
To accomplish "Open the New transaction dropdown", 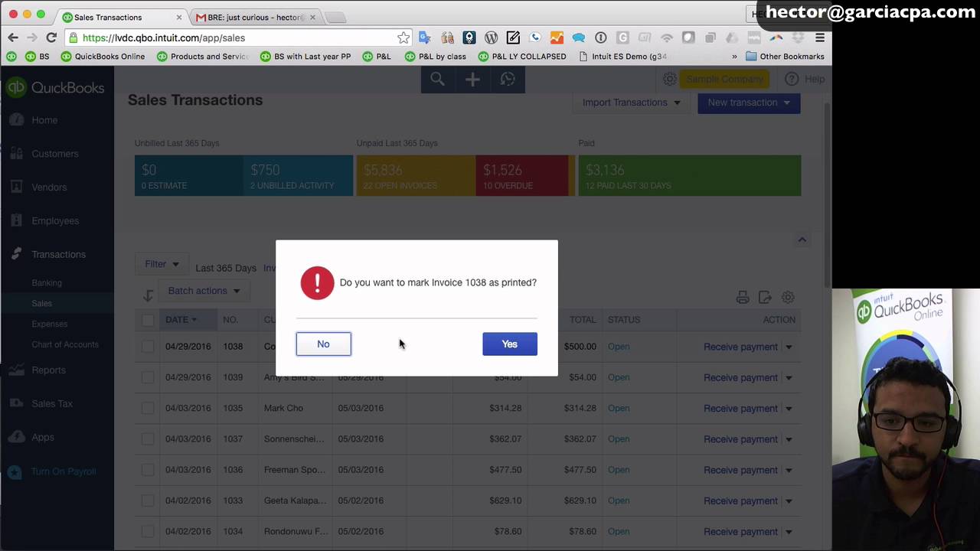I will [749, 103].
